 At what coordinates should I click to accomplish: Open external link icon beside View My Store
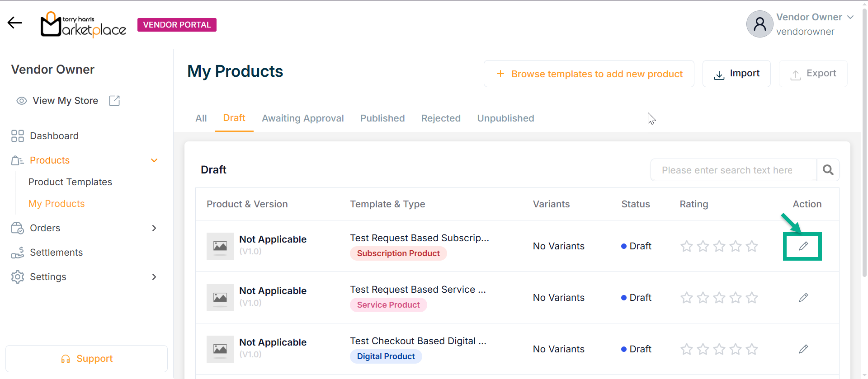click(x=114, y=101)
